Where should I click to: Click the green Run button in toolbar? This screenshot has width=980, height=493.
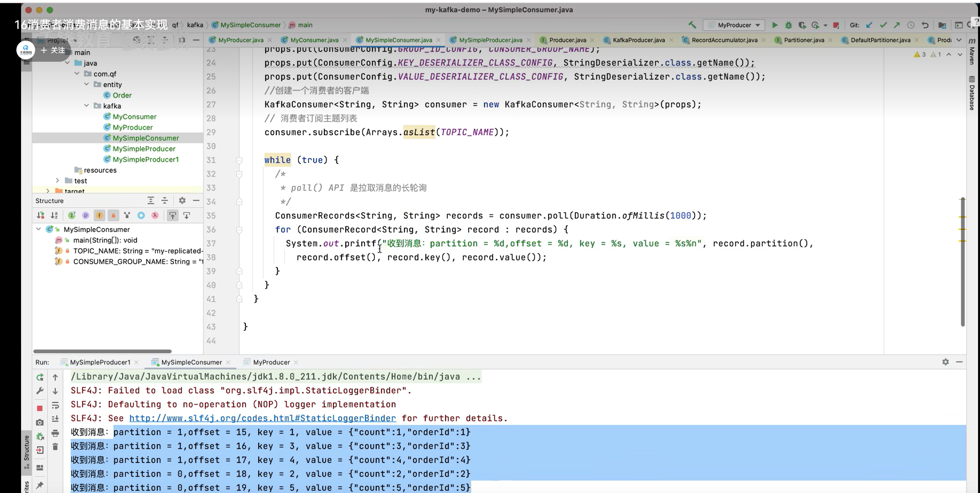(x=775, y=25)
